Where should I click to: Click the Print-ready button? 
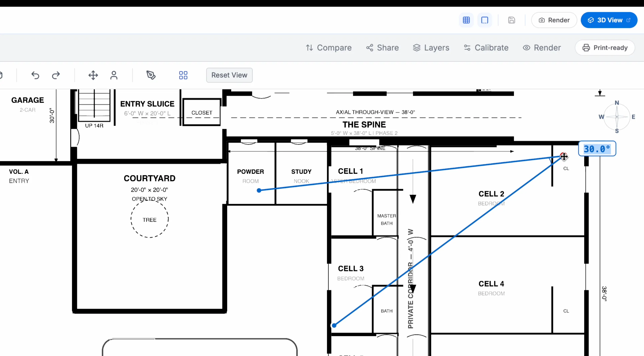[x=605, y=47]
